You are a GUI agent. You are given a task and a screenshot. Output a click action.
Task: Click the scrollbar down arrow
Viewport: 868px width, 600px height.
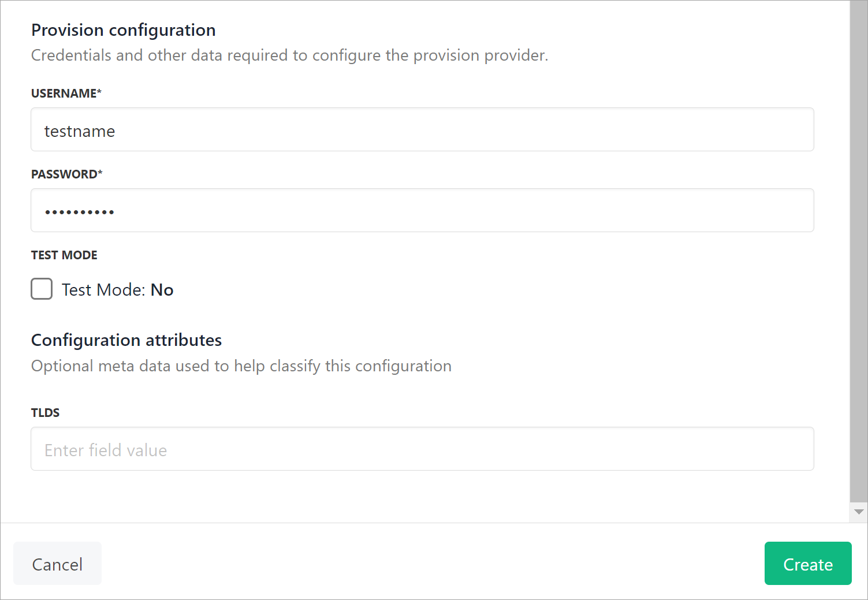point(859,512)
